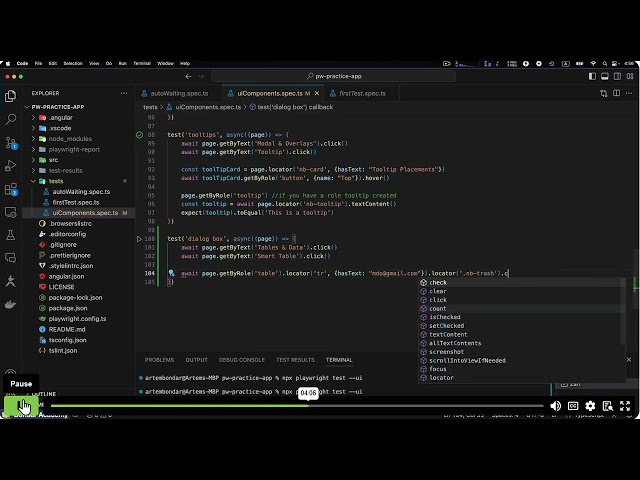Select the 'check' autocomplete suggestion
The width and height of the screenshot is (640, 480).
click(522, 282)
